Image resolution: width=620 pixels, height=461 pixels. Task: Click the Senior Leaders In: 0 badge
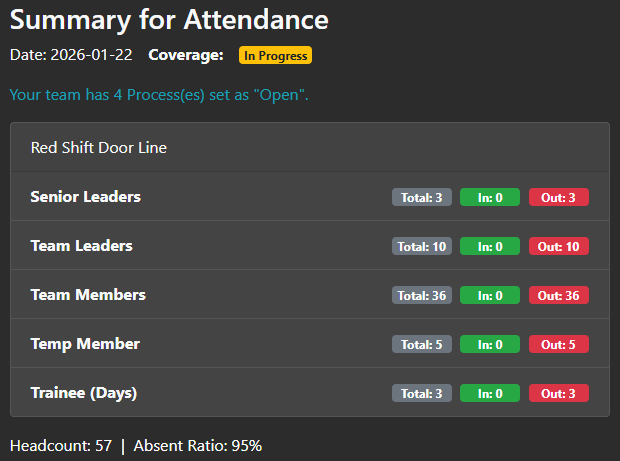click(489, 197)
